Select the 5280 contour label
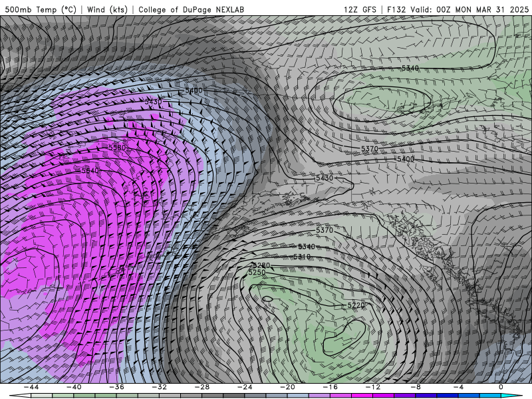This screenshot has height=399, width=532. click(261, 265)
